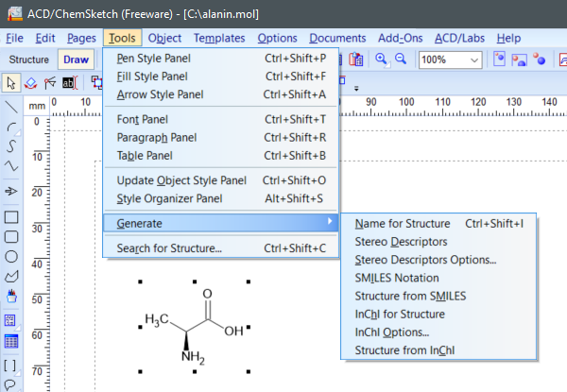Select Update Object Style Panel
This screenshot has height=392, width=567.
click(x=221, y=180)
